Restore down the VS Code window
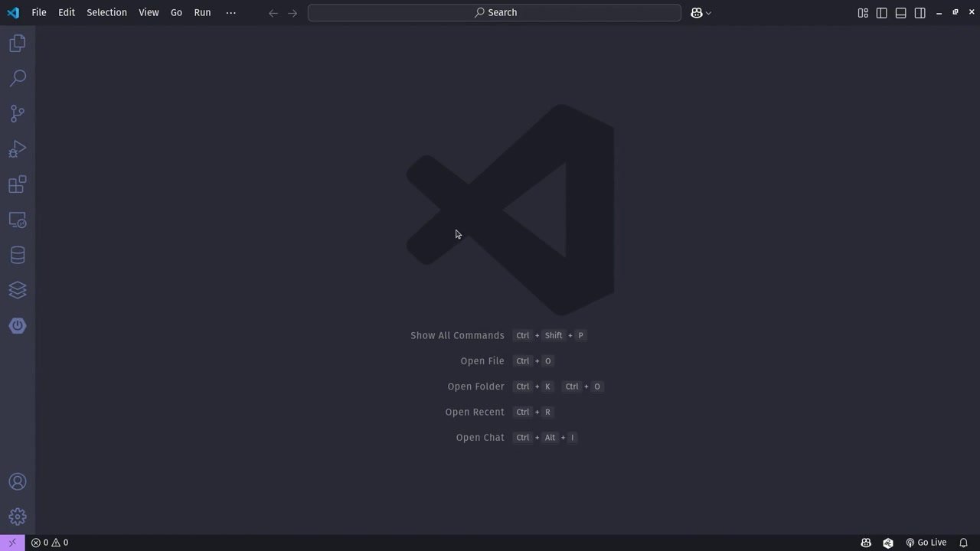The width and height of the screenshot is (980, 551). click(x=955, y=12)
